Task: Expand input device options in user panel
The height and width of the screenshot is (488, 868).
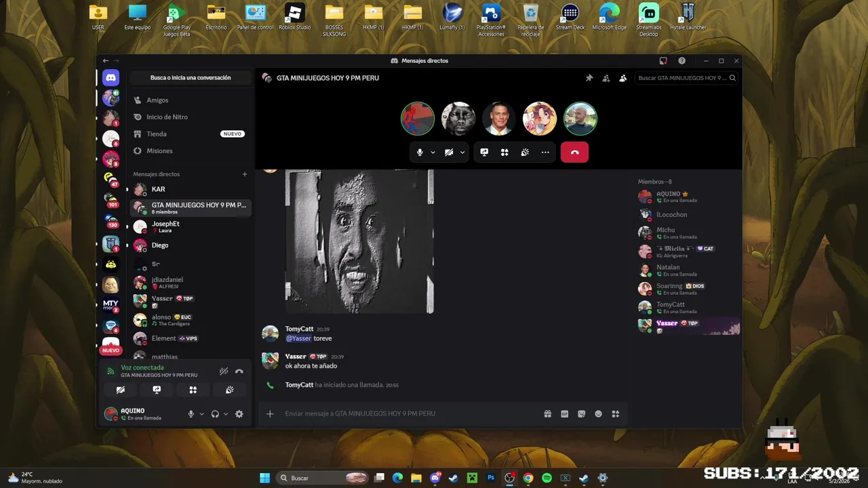Action: [201, 414]
